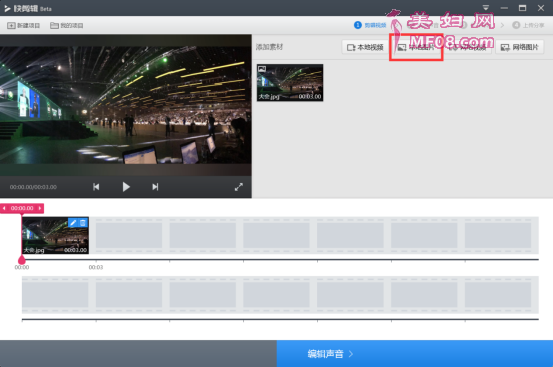
Task: Step playhead time forward with right arrow
Action: coord(40,208)
